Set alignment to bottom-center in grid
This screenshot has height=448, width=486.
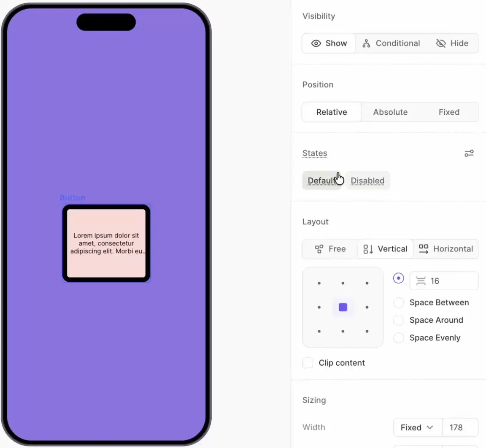(343, 332)
